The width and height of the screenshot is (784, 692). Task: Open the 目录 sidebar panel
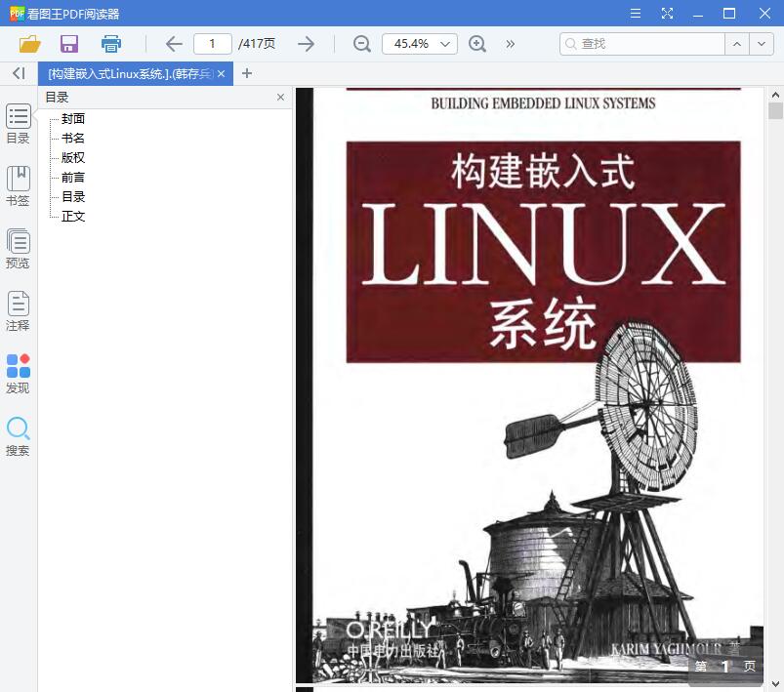[x=18, y=124]
